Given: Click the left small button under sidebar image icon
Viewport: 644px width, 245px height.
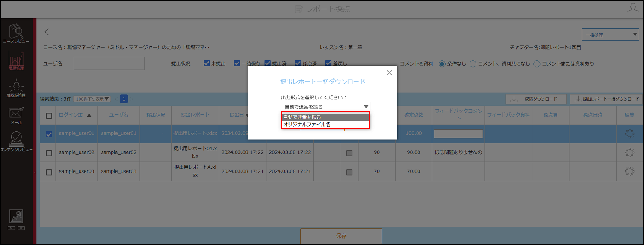Looking at the screenshot, I should [x=12, y=228].
